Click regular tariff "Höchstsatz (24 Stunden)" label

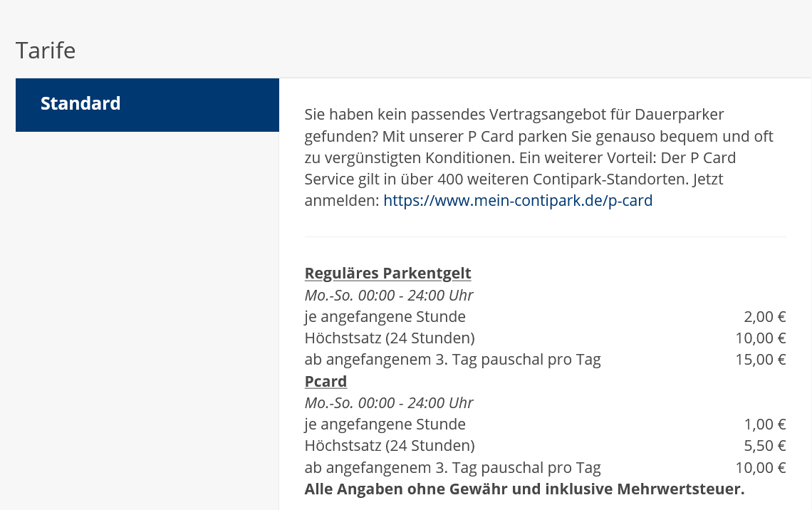389,338
